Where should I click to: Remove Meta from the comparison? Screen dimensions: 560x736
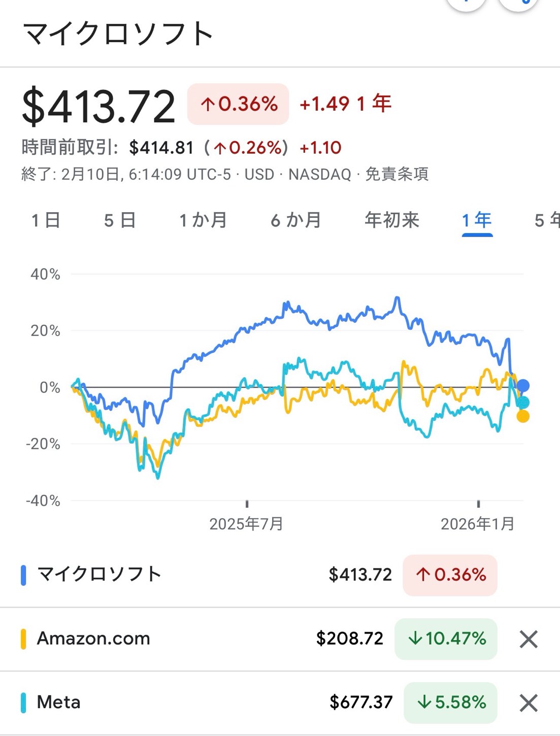pos(529,703)
